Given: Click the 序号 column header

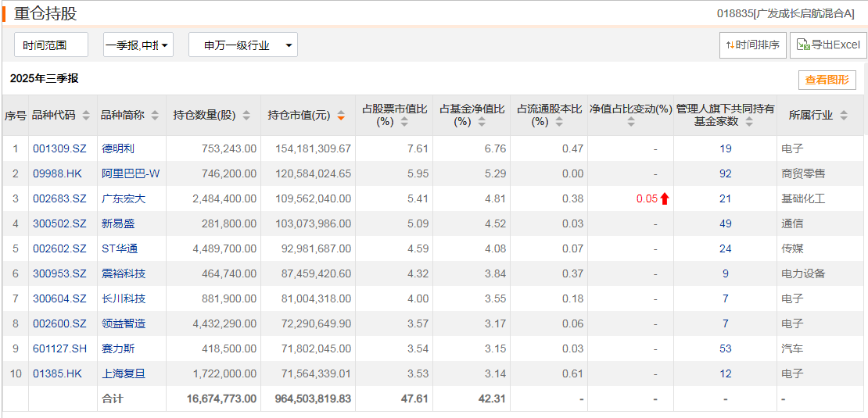Looking at the screenshot, I should [16, 116].
